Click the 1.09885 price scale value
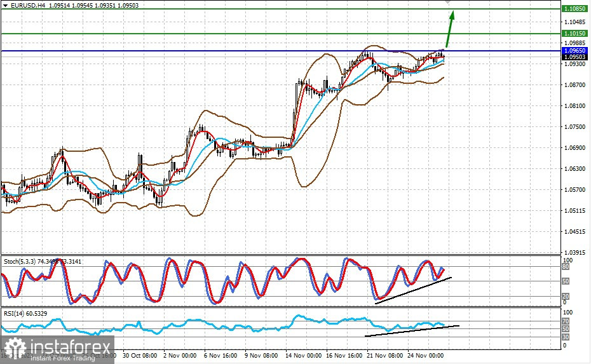The width and height of the screenshot is (591, 364). [574, 43]
